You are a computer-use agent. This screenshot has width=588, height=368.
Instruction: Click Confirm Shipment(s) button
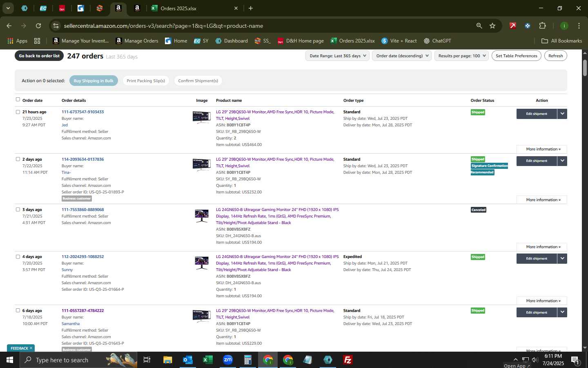198,81
